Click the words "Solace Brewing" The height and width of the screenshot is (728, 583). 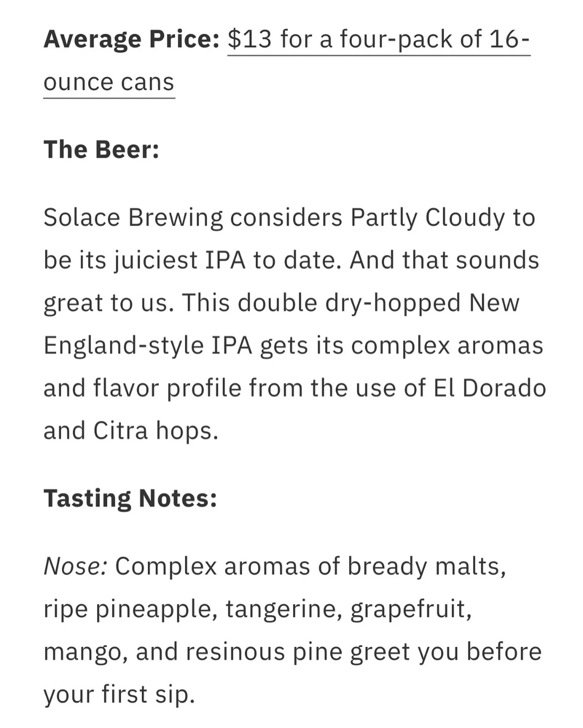pos(133,218)
